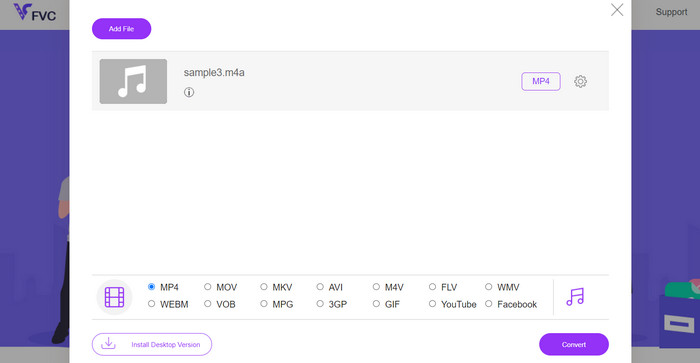The width and height of the screenshot is (700, 363).
Task: Choose MKV as output format
Action: tap(264, 287)
